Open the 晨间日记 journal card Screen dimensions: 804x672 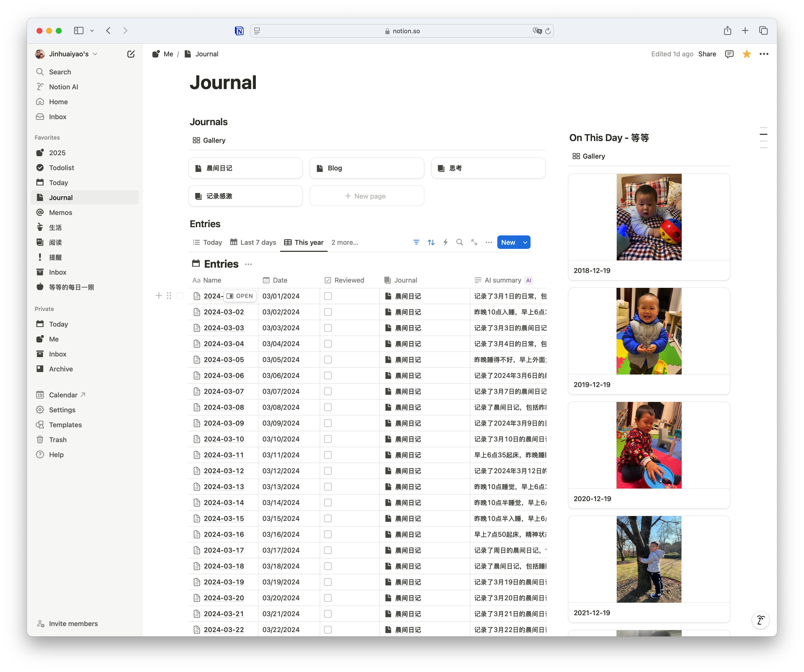[x=245, y=168]
